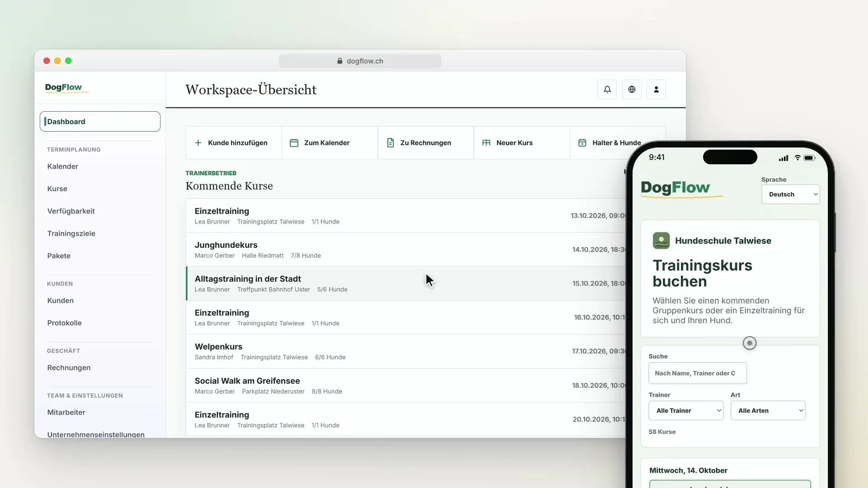Open Trainingsziele in sidebar
Screen dimensions: 868x488
click(x=71, y=234)
